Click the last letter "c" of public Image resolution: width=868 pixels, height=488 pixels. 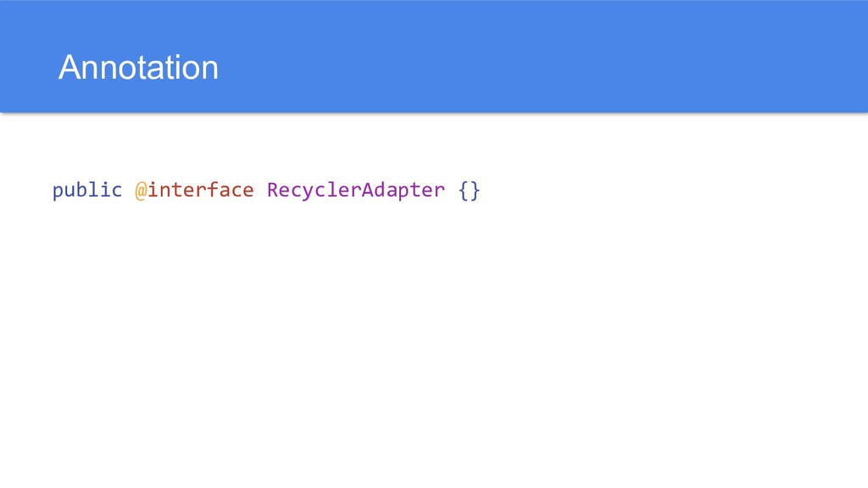pos(117,190)
